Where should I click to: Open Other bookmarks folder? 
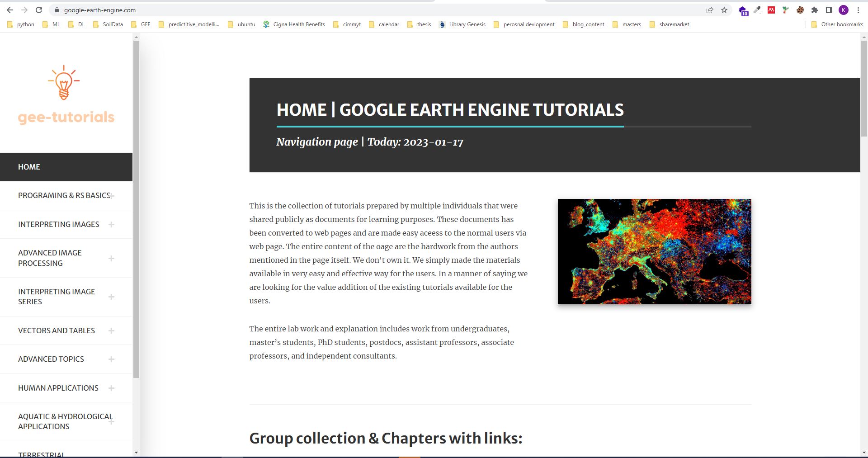click(x=837, y=24)
